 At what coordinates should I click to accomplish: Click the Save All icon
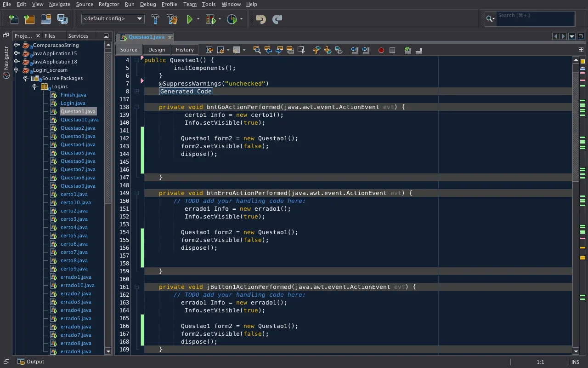click(x=62, y=19)
